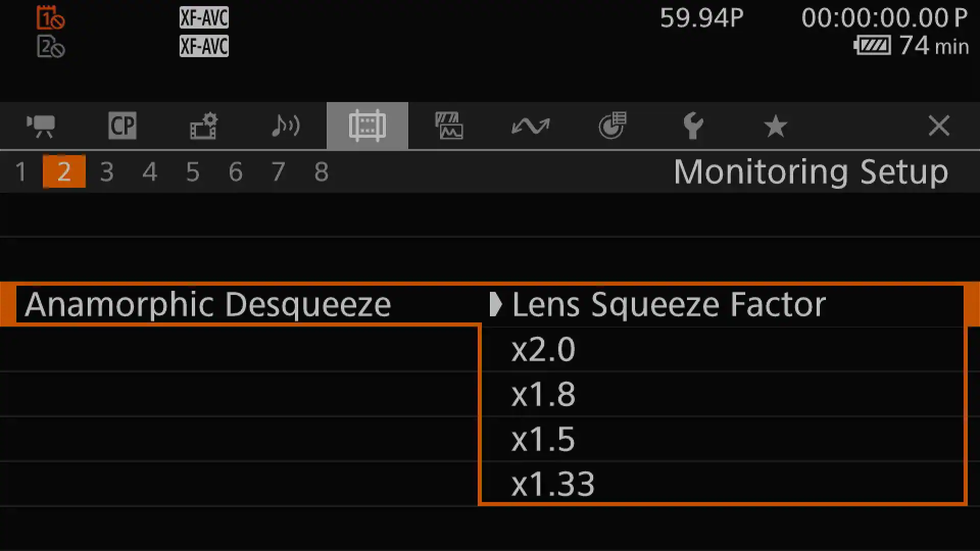Open the network settings menu icon
The width and height of the screenshot is (980, 551).
coord(530,126)
